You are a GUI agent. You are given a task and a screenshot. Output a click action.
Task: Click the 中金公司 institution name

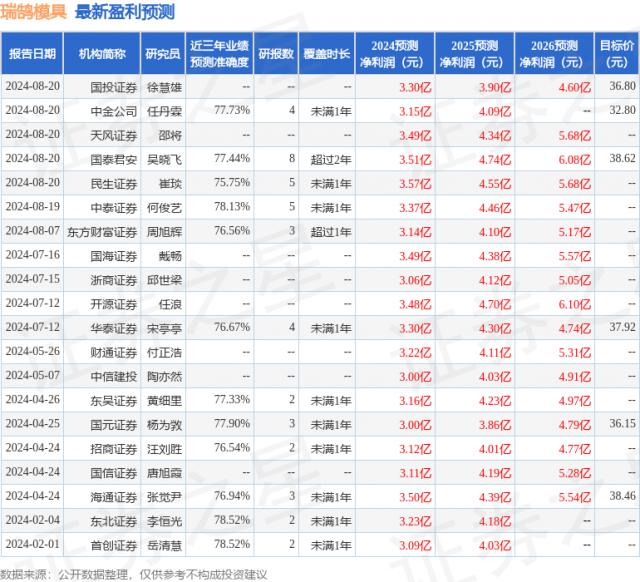coord(108,110)
